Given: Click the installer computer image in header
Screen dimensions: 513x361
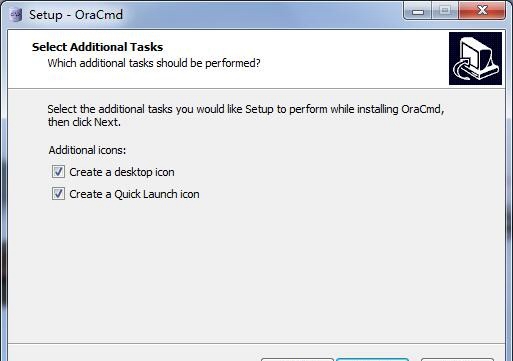Looking at the screenshot, I should 475,58.
